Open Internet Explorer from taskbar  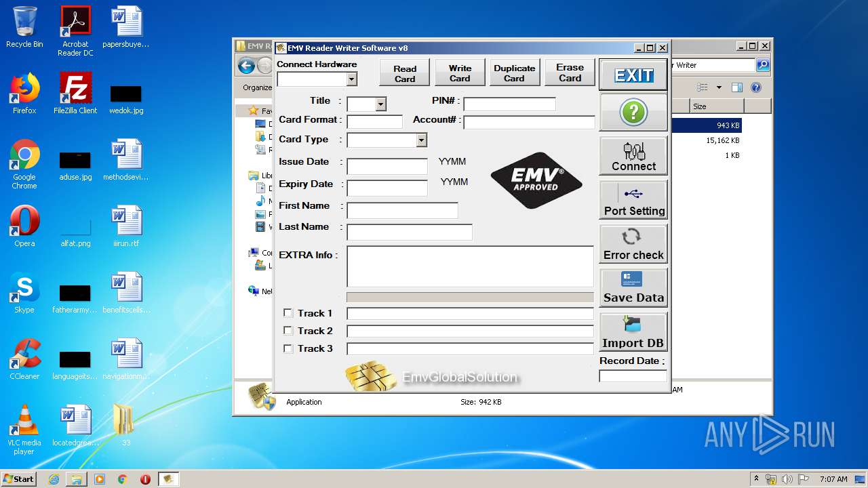54,479
